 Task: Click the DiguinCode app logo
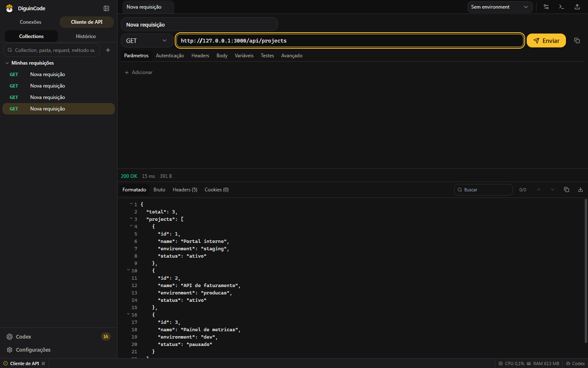click(x=9, y=8)
